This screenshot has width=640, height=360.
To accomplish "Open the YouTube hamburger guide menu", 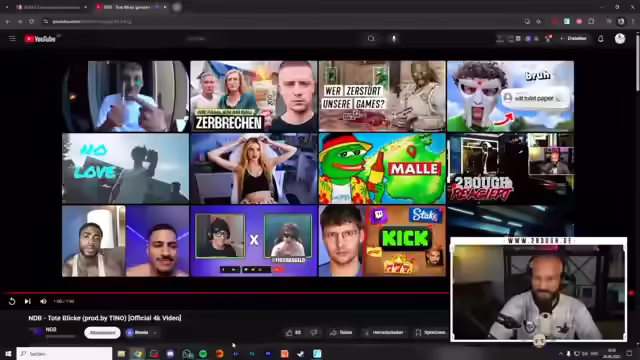I will click(12, 38).
